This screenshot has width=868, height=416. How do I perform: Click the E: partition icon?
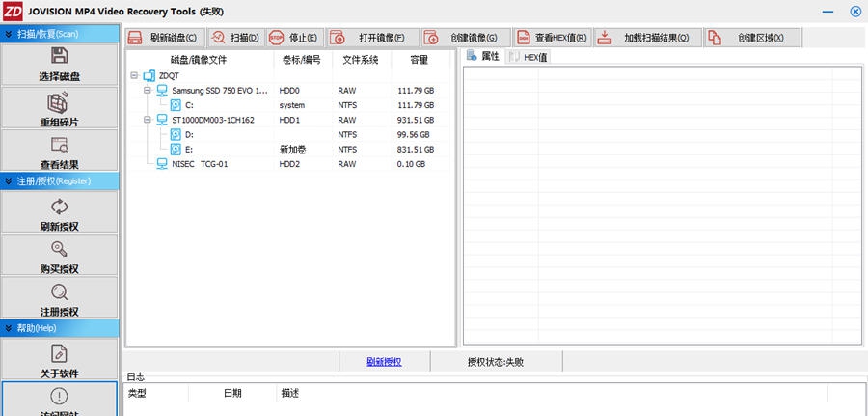coord(176,149)
